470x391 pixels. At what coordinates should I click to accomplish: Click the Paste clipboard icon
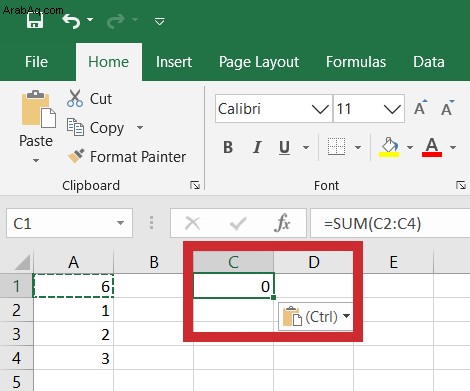click(x=38, y=109)
